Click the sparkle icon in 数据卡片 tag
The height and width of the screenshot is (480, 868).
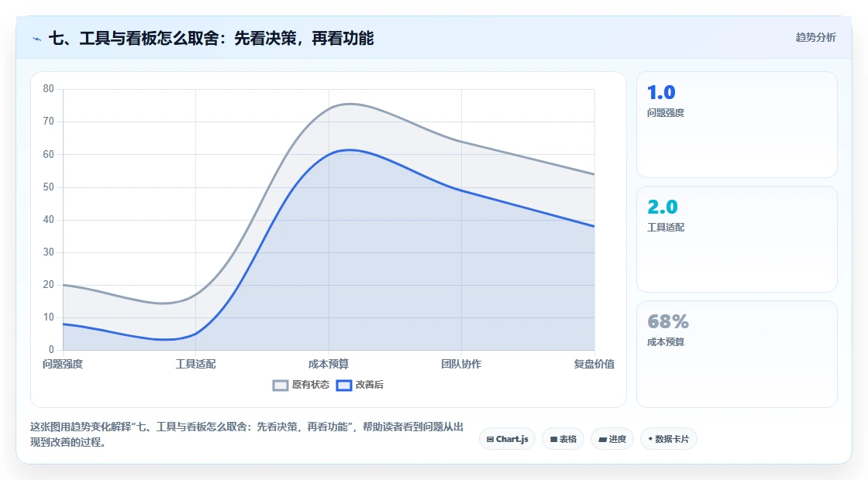click(x=650, y=439)
